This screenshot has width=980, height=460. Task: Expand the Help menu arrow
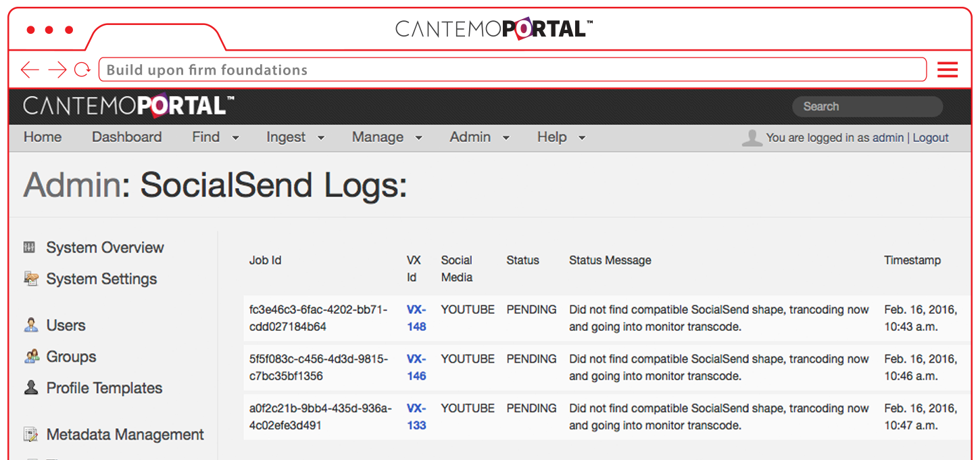tap(581, 137)
